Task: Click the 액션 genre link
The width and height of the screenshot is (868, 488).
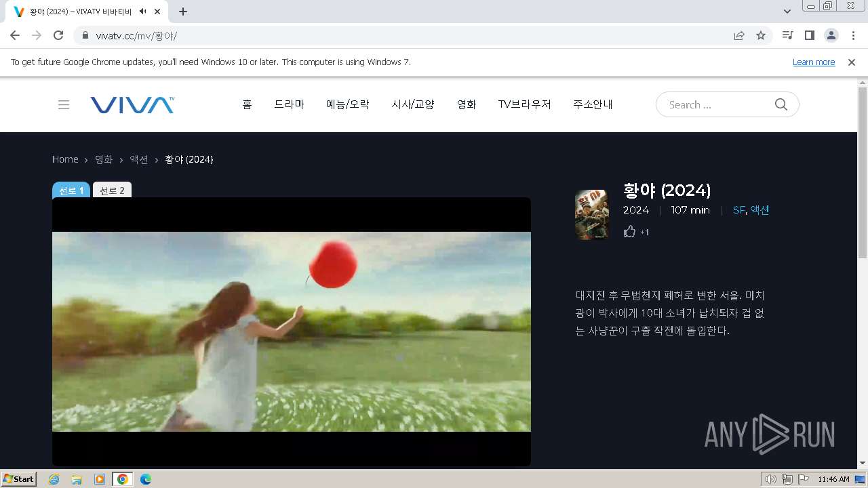Action: (759, 210)
